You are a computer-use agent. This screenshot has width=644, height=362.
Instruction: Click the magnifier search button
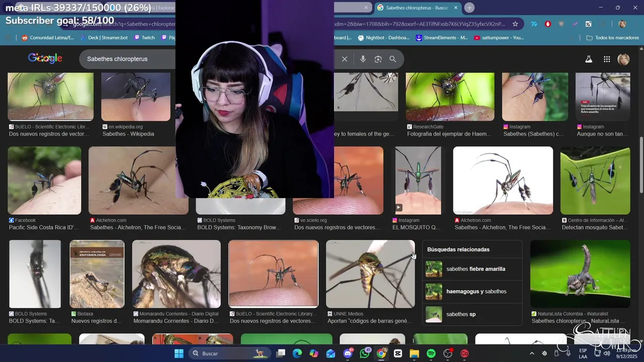pos(393,59)
